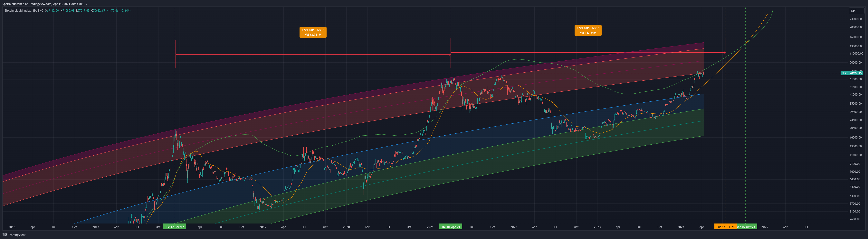Click the 43500.00 price axis label
This screenshot has width=868, height=239.
click(x=856, y=95)
